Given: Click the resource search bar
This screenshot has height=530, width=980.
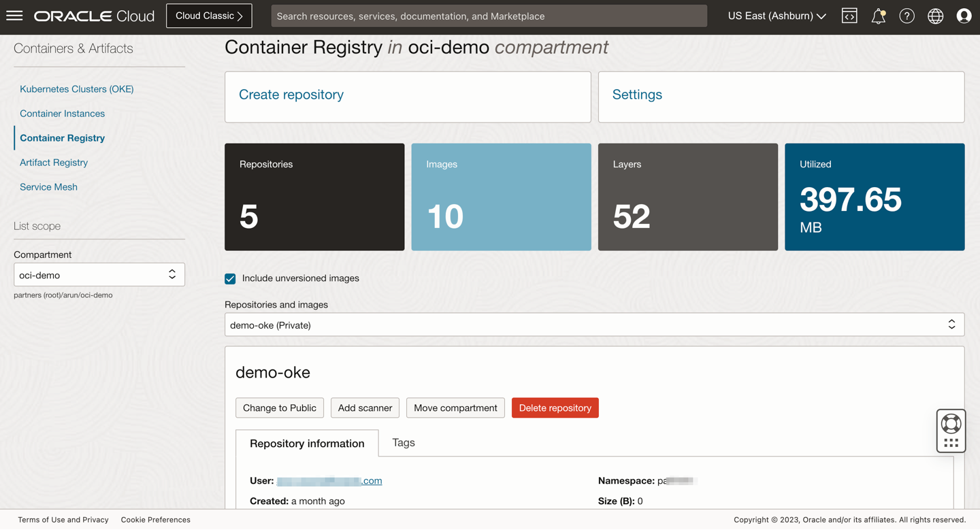Looking at the screenshot, I should click(x=488, y=16).
